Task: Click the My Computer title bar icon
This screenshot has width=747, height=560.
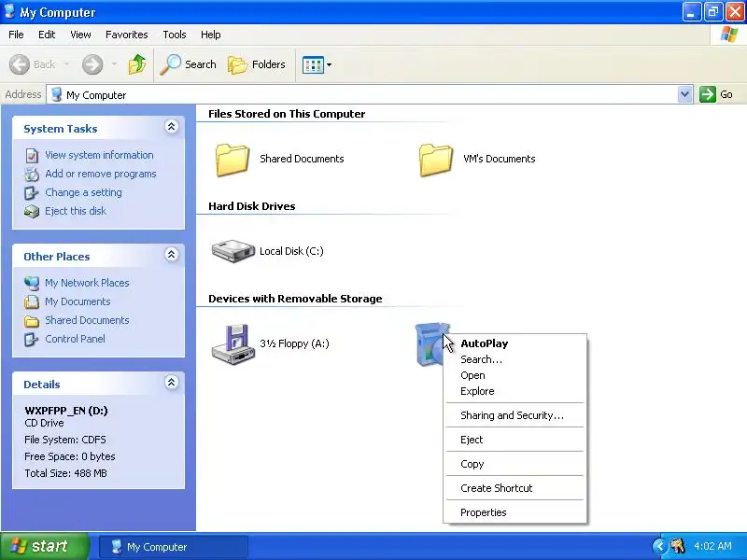Action: (x=9, y=11)
